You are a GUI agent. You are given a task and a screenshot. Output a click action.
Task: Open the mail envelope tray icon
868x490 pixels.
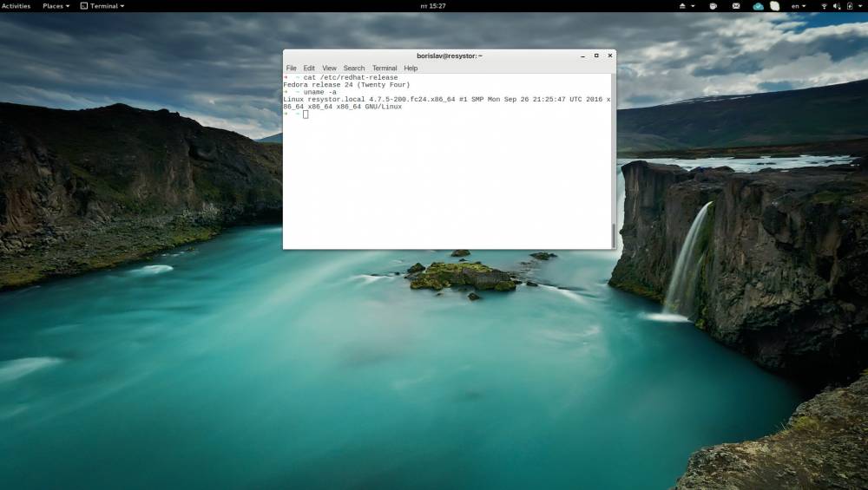736,6
